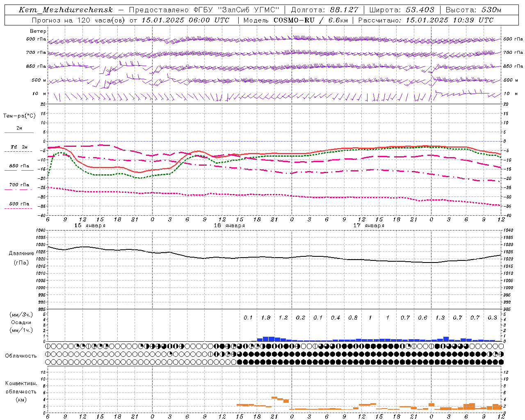This screenshot has width=525, height=420.
Task: Select the longitude value Долгота: 88.127
Action: pos(324,10)
